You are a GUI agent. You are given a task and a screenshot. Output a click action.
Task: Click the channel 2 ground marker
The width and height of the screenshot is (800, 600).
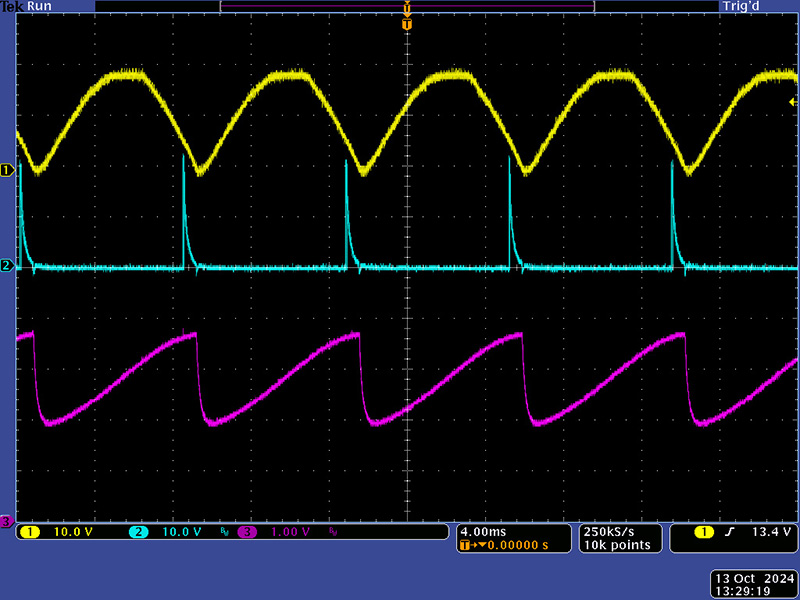point(6,266)
